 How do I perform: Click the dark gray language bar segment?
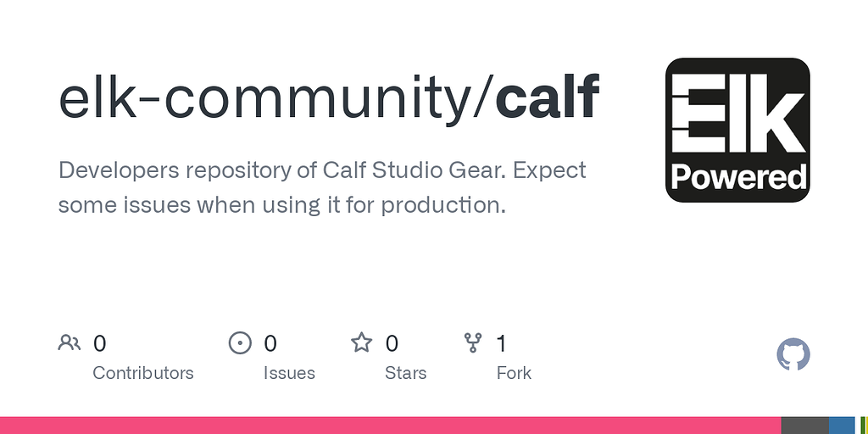(805, 426)
